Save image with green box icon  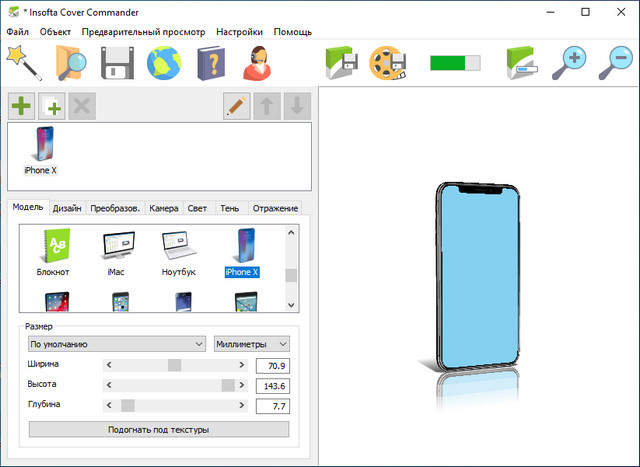pos(342,62)
